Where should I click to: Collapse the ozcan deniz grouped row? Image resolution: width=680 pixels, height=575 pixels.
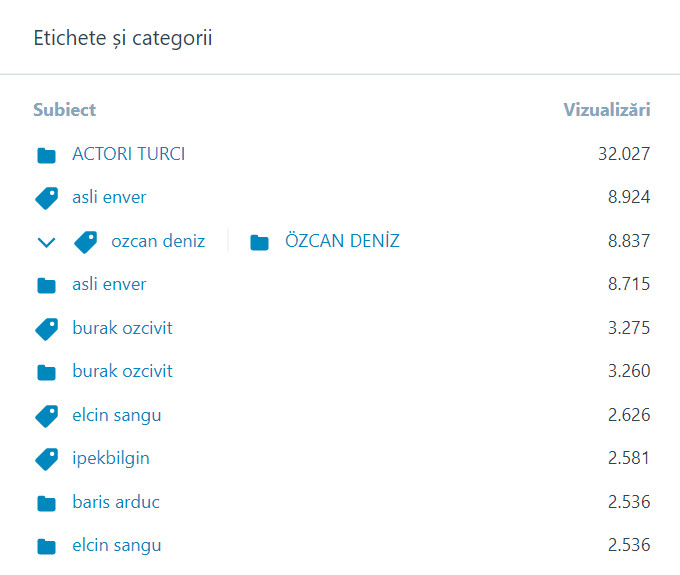click(x=45, y=242)
